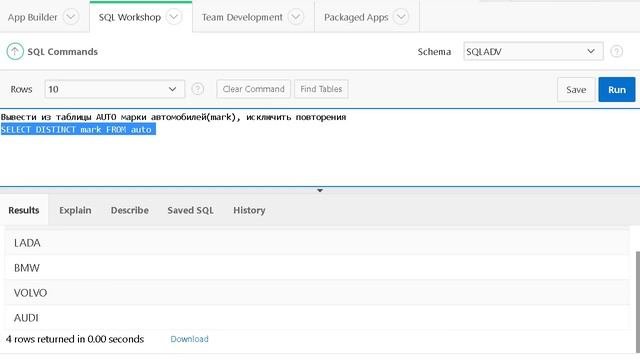Click the SQL Commands up-arrow icon

click(15, 51)
